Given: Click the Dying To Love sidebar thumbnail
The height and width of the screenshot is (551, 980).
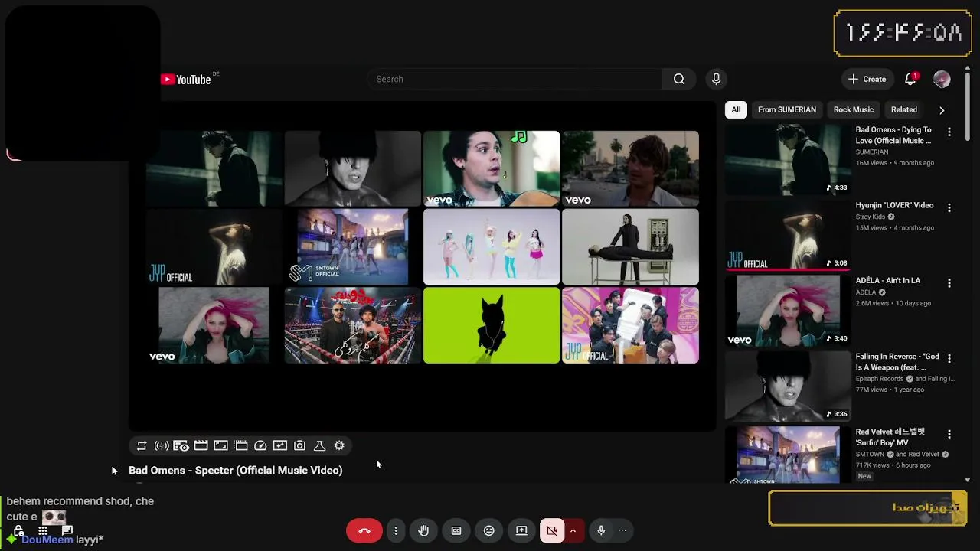Looking at the screenshot, I should 788,159.
